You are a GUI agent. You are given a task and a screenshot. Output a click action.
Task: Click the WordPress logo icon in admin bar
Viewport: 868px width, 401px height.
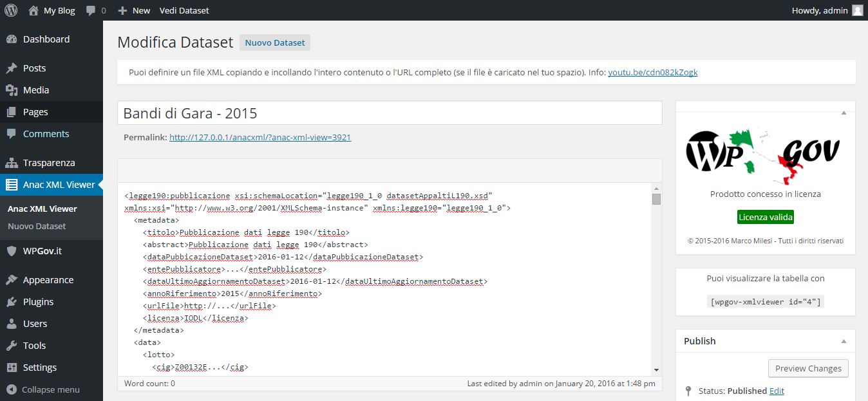(11, 10)
